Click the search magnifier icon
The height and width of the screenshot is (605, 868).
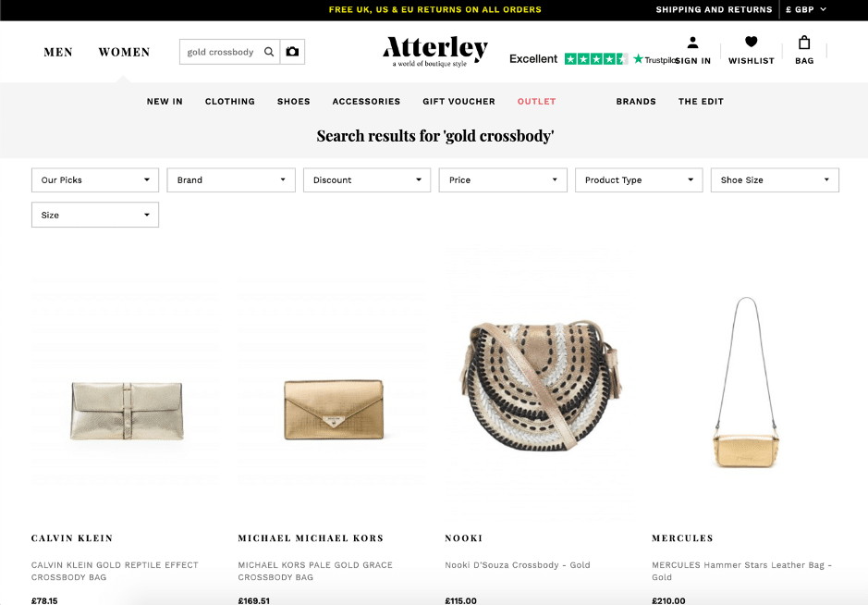[x=269, y=52]
